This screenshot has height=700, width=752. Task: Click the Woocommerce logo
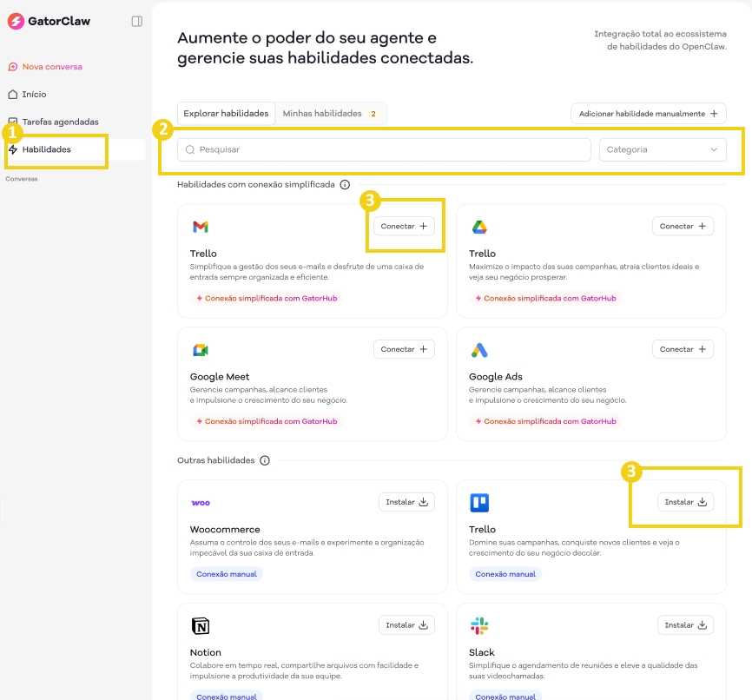tap(201, 503)
